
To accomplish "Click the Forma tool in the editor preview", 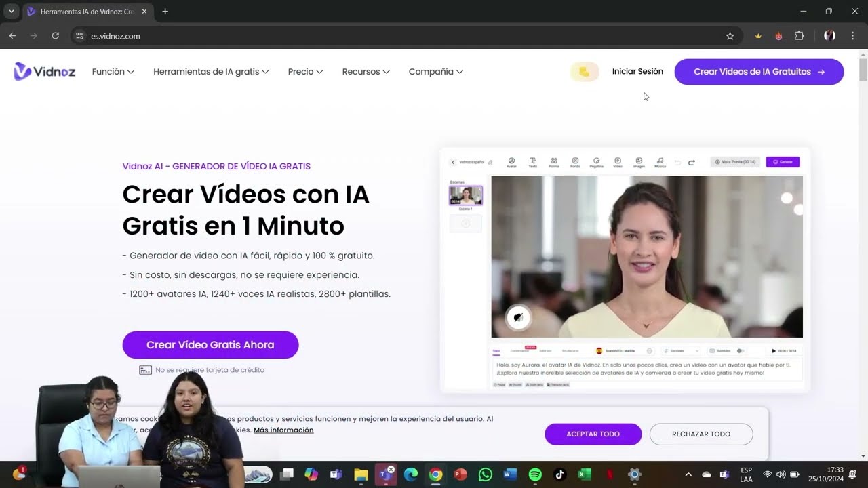I will coord(554,162).
